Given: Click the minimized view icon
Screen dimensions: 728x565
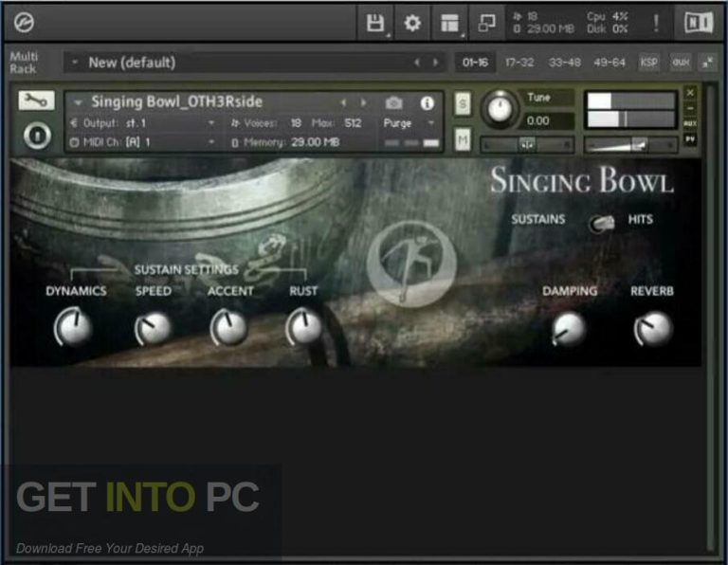Looking at the screenshot, I should point(486,23).
